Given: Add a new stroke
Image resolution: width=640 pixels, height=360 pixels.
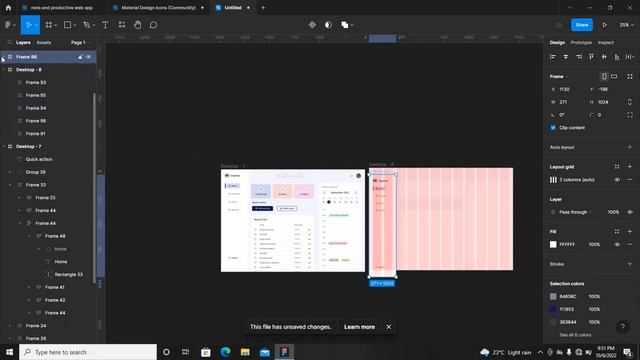Looking at the screenshot, I should [629, 264].
